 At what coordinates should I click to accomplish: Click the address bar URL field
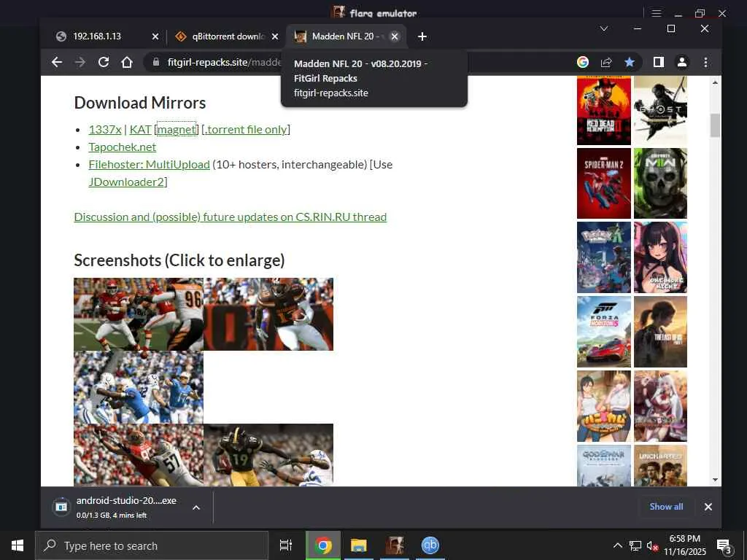pos(224,62)
